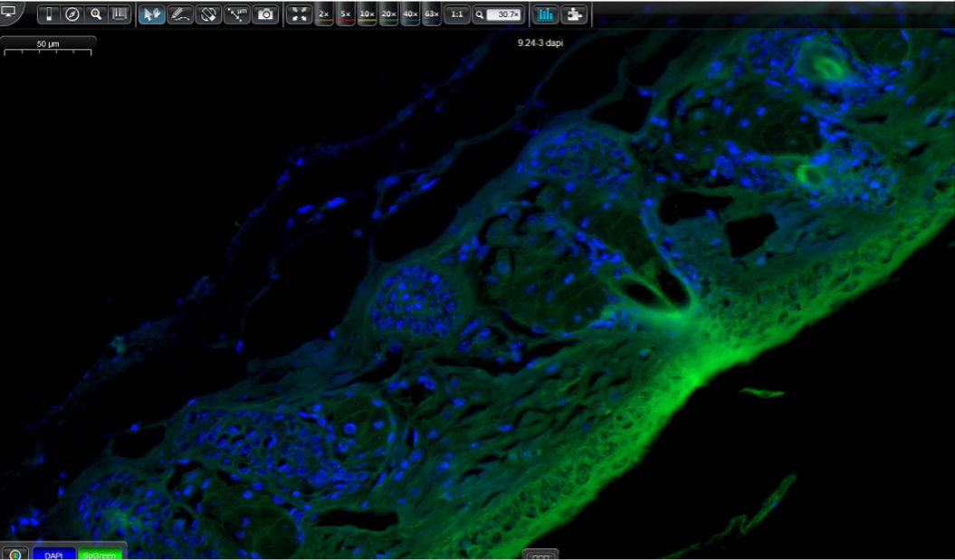This screenshot has height=560, width=955.
Task: Take a snapshot with camera icon
Action: click(265, 14)
